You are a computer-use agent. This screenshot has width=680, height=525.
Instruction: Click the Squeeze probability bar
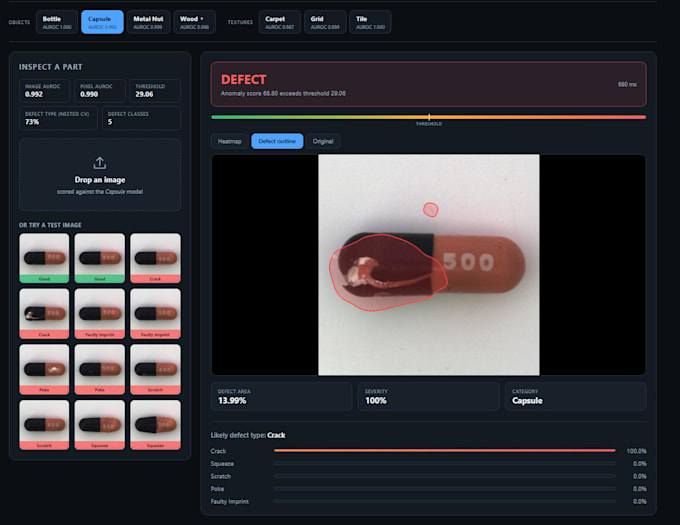coord(445,463)
